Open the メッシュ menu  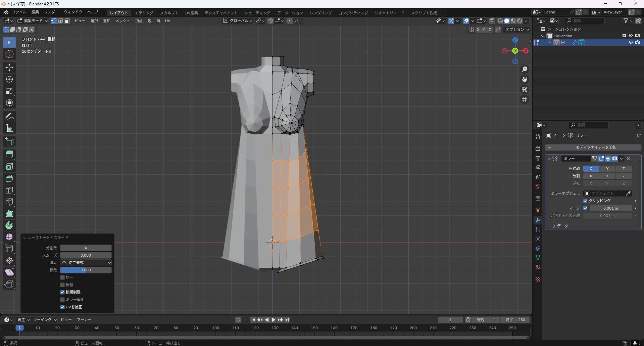pyautogui.click(x=123, y=21)
